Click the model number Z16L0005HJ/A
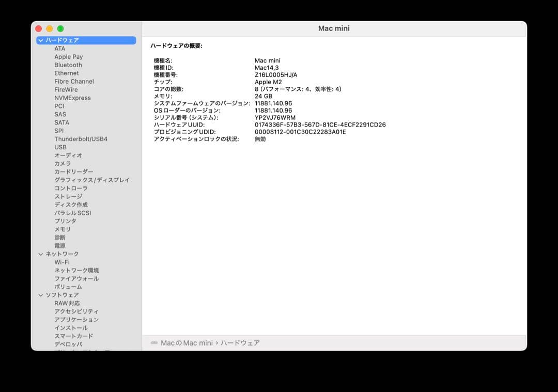 click(x=276, y=75)
